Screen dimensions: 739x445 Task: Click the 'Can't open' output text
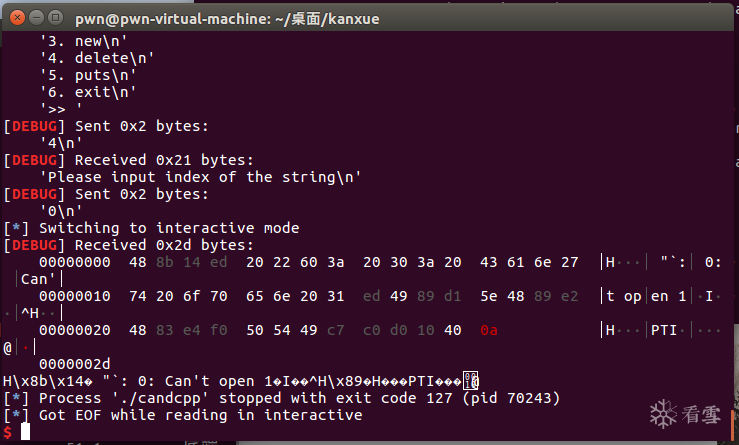(x=210, y=381)
